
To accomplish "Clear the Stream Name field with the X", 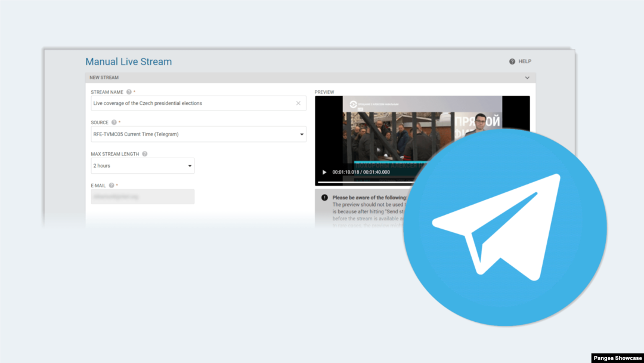I will tap(298, 103).
